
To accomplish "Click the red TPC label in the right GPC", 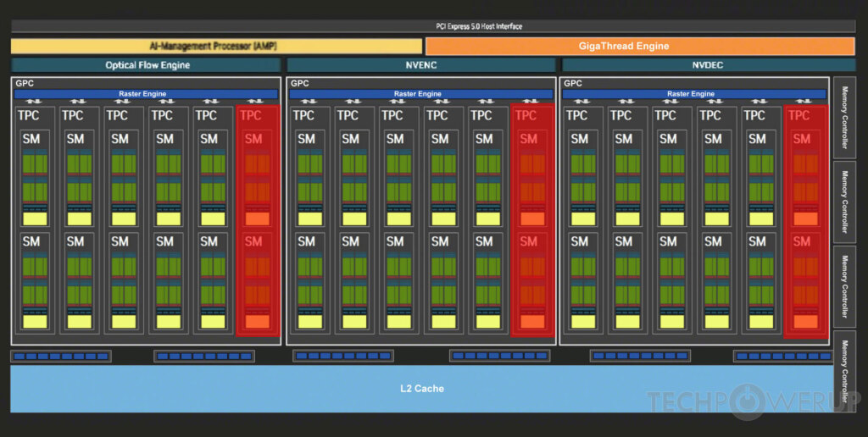I will tap(798, 115).
